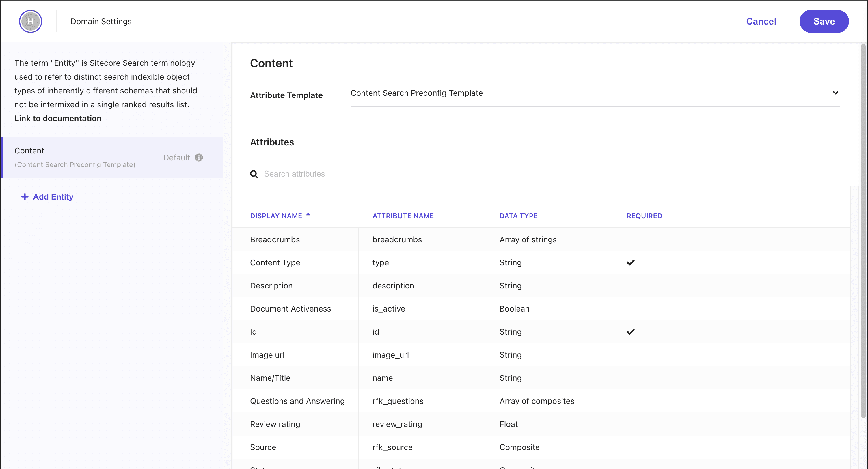Open the Link to documentation

coord(58,118)
